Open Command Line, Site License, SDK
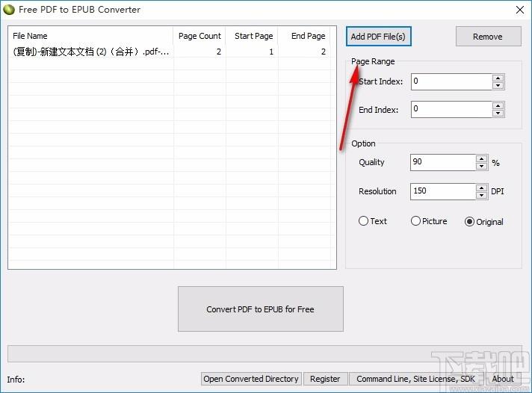Viewport: 532px width, 393px height. (x=415, y=379)
